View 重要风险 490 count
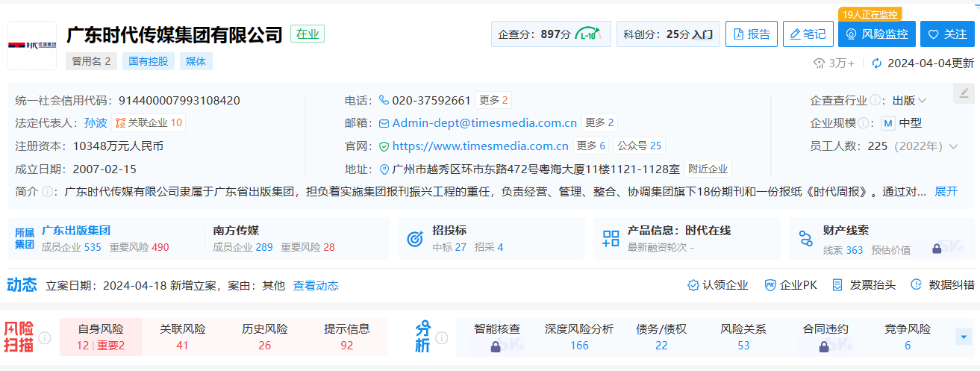The height and width of the screenshot is (371, 980). [140, 247]
